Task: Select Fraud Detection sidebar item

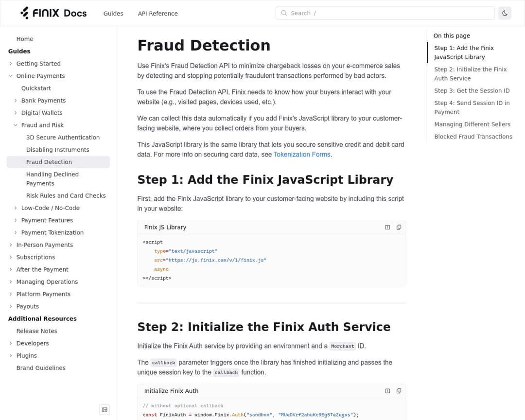Action: (x=58, y=162)
